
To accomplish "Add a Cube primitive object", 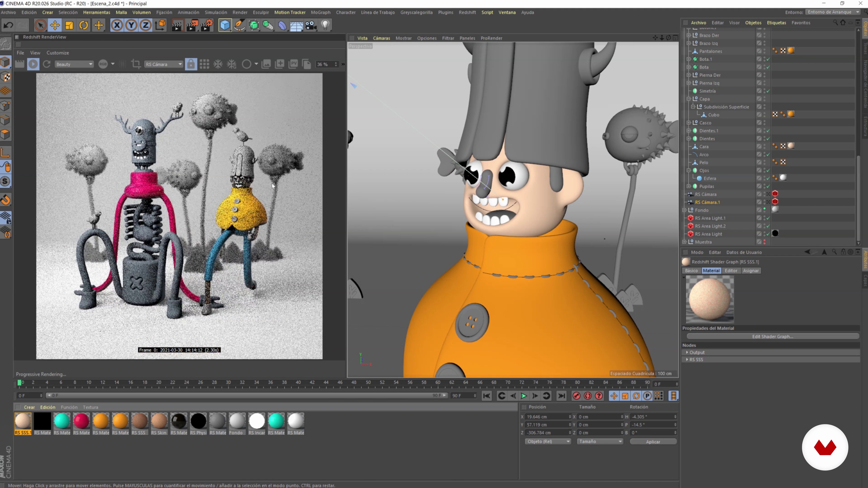I will (x=225, y=25).
